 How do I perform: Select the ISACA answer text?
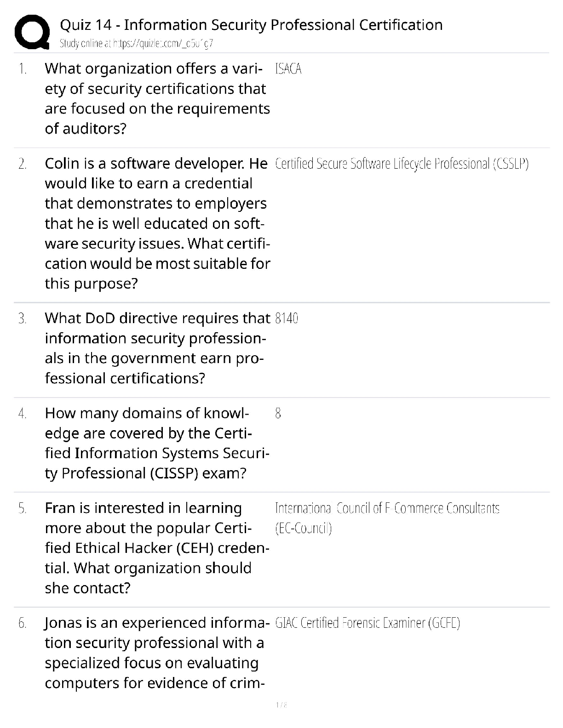click(x=288, y=69)
